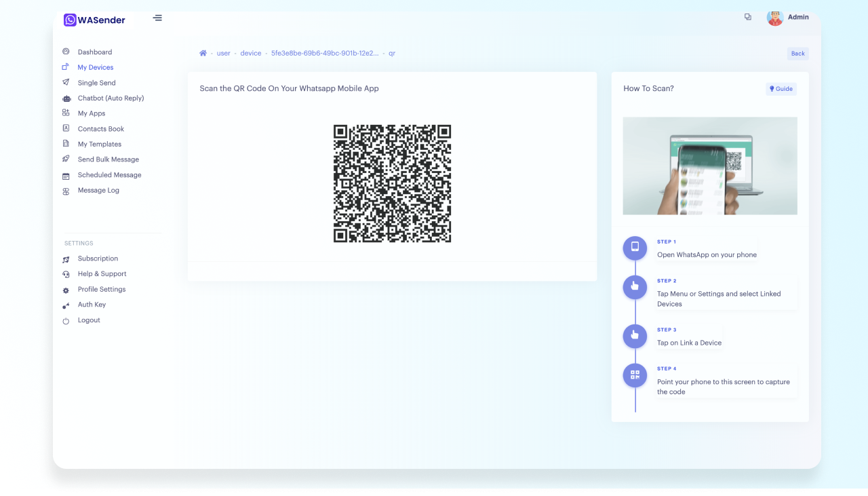
Task: Click the My Apps grid icon
Action: 66,113
